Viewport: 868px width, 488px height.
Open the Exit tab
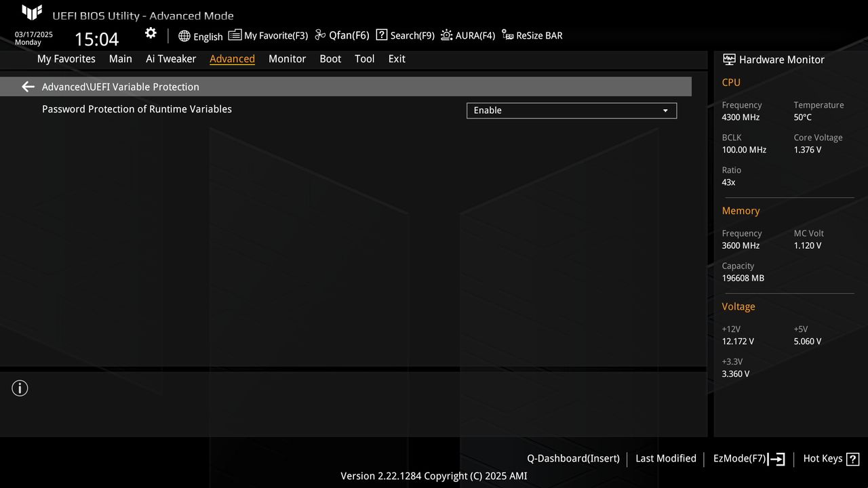tap(397, 59)
